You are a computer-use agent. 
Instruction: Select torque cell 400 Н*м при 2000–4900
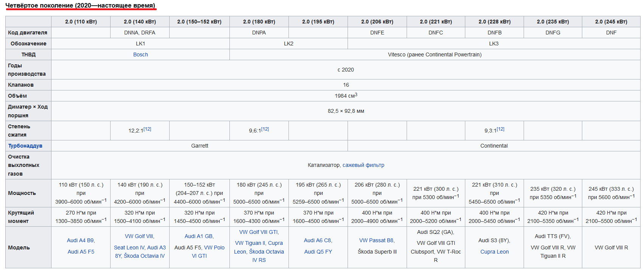coord(377,217)
